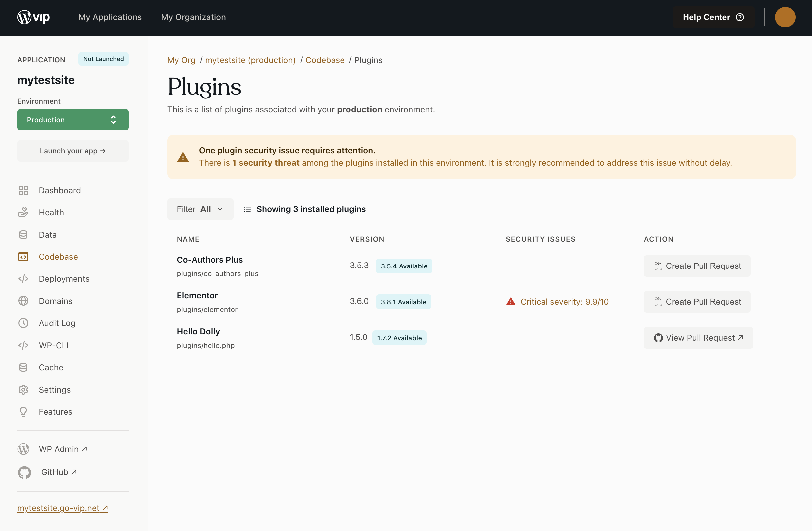
Task: Click the GitHub octocat icon in sidebar
Action: 24,472
